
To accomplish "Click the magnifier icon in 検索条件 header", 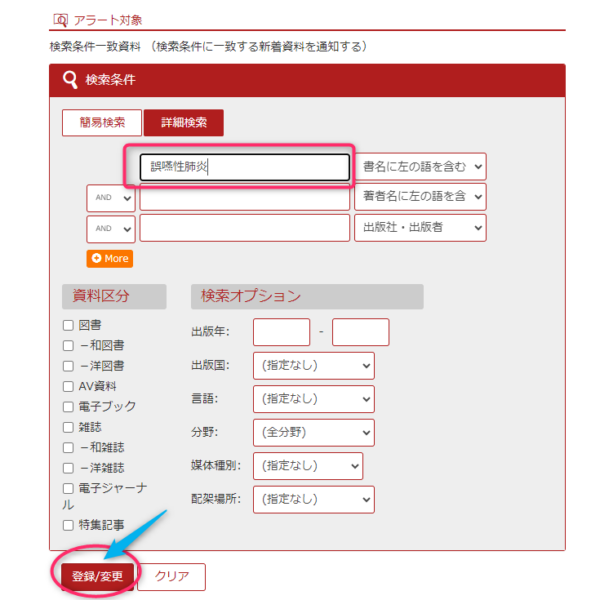I will [70, 80].
